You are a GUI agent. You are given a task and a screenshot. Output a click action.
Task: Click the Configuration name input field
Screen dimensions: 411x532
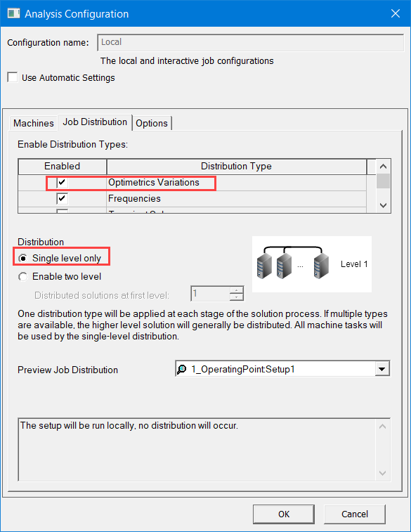click(x=251, y=42)
